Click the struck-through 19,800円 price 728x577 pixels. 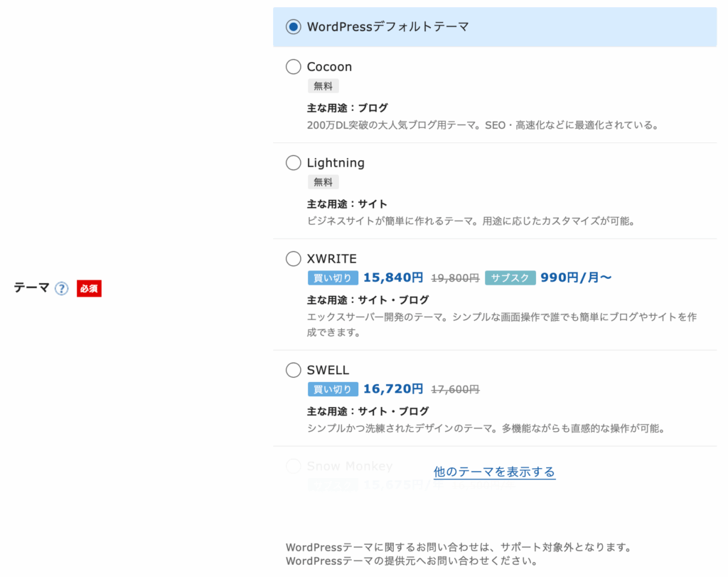455,278
